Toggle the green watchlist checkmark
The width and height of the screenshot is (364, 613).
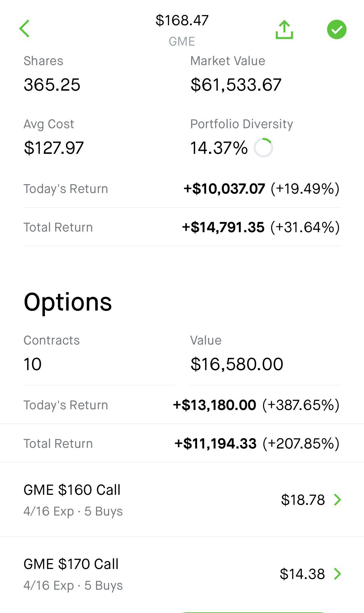[x=336, y=29]
